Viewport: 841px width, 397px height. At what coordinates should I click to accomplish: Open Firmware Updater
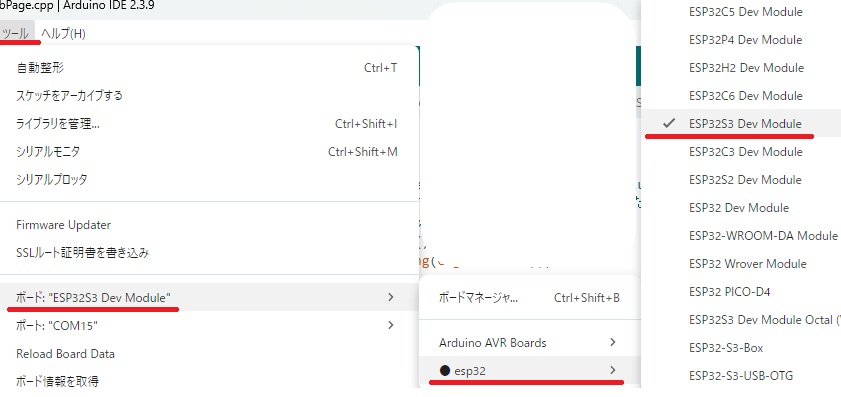[209, 225]
